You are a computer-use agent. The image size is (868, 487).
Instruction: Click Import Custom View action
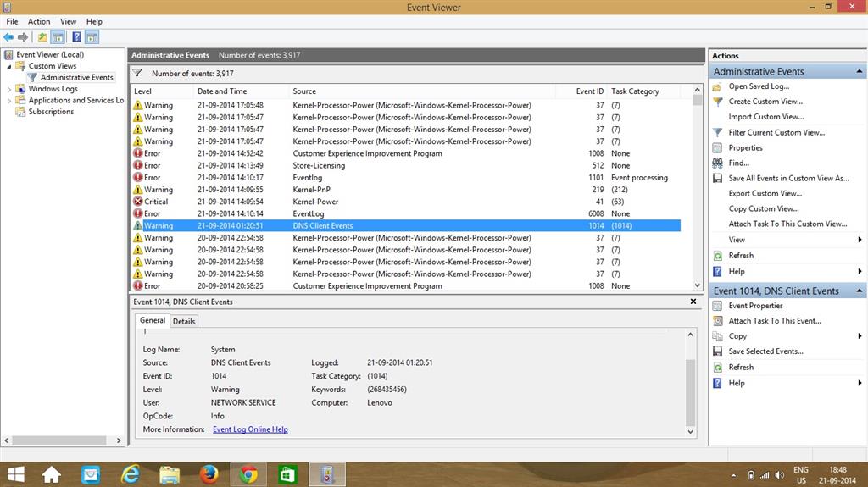(x=766, y=117)
